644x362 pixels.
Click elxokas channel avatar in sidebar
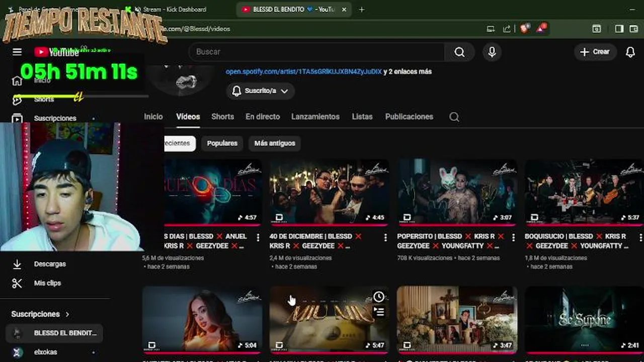(18, 352)
